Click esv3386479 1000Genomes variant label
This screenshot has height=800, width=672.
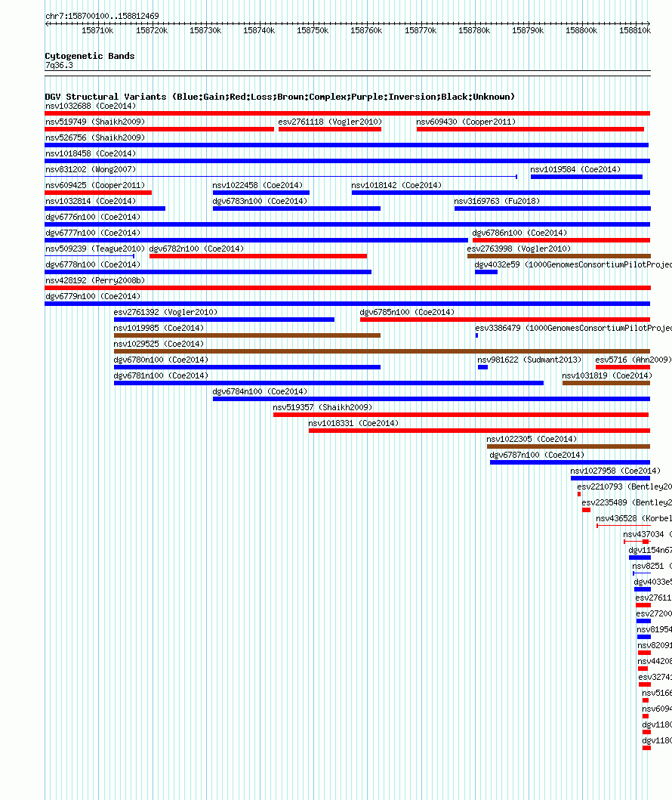coord(574,328)
